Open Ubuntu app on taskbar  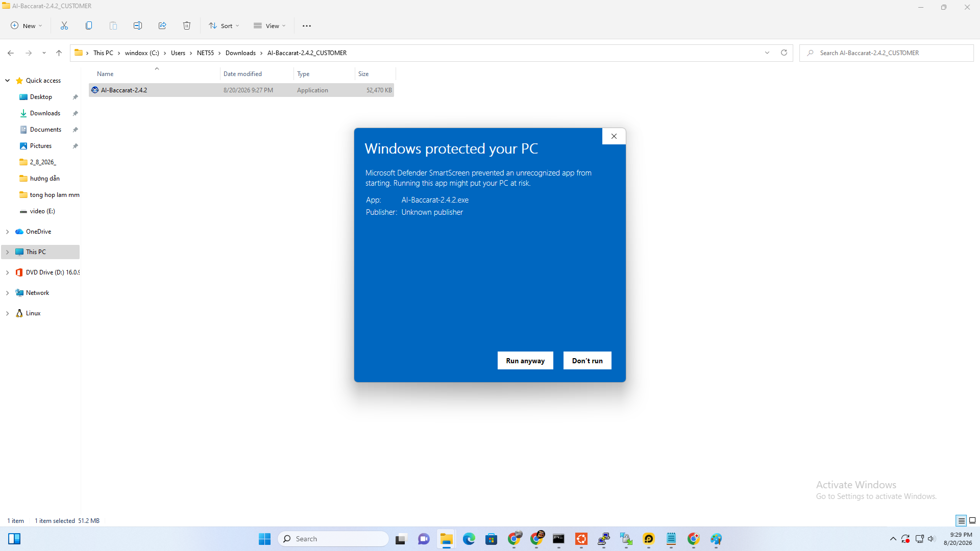(x=581, y=539)
